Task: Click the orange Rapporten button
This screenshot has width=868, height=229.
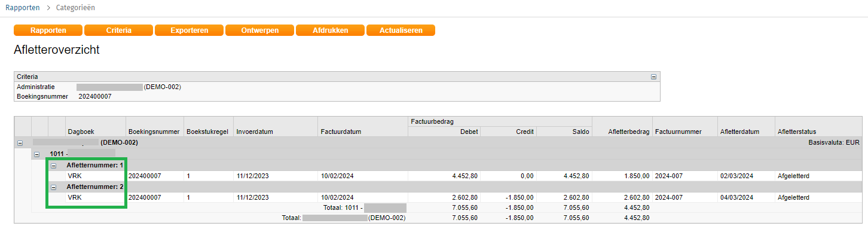Action: click(x=48, y=30)
